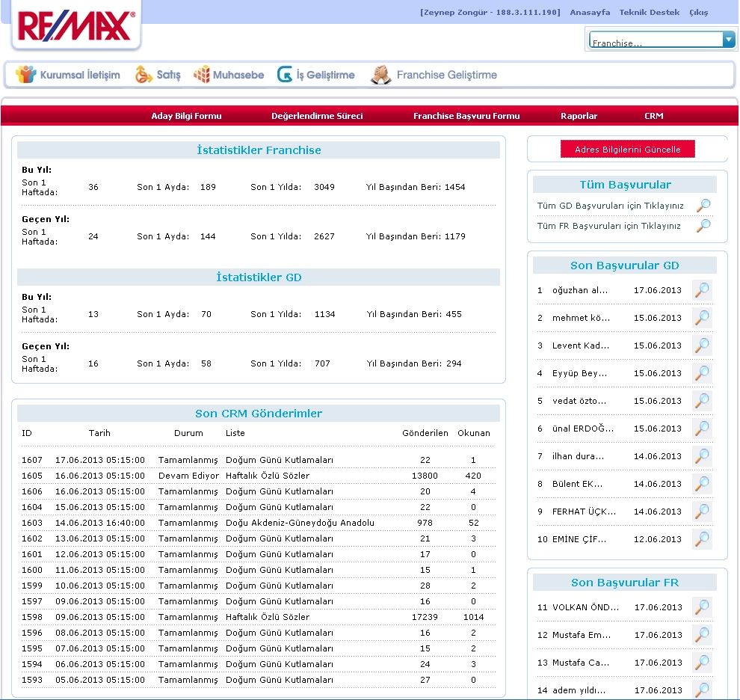This screenshot has height=700, width=740.
Task: View details of applicant VOLKAN ÖND...
Action: click(x=702, y=607)
